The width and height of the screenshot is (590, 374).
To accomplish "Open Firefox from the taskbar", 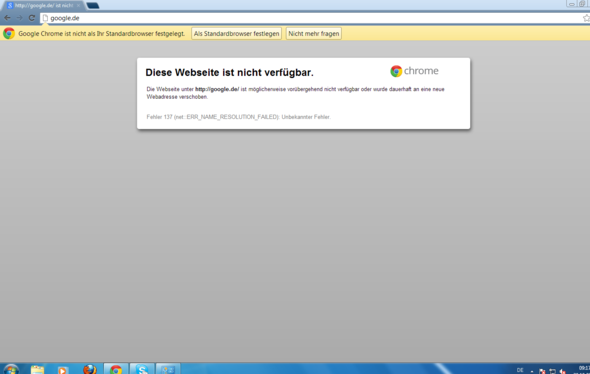I will pos(90,369).
